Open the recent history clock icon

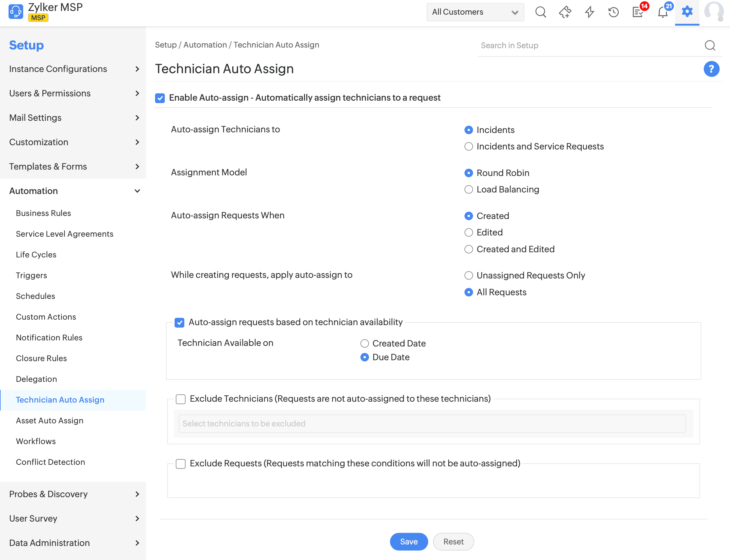click(613, 12)
